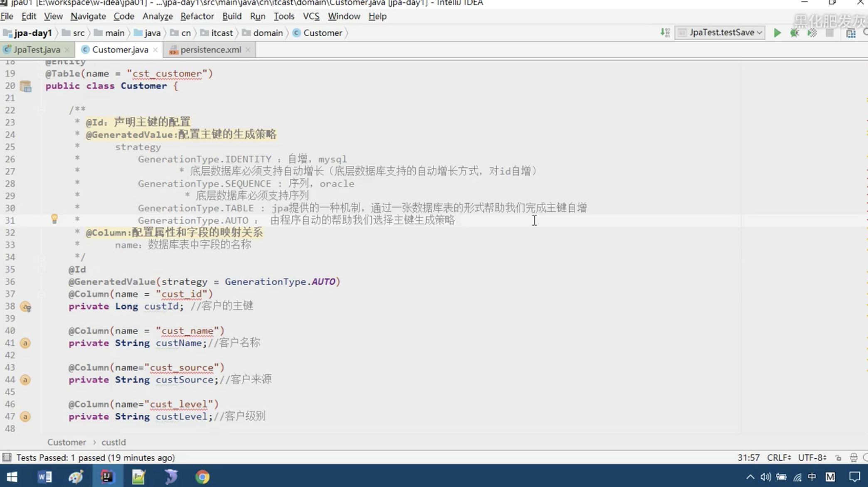This screenshot has width=868, height=487.
Task: Switch to the persistence.xml tab
Action: 210,50
